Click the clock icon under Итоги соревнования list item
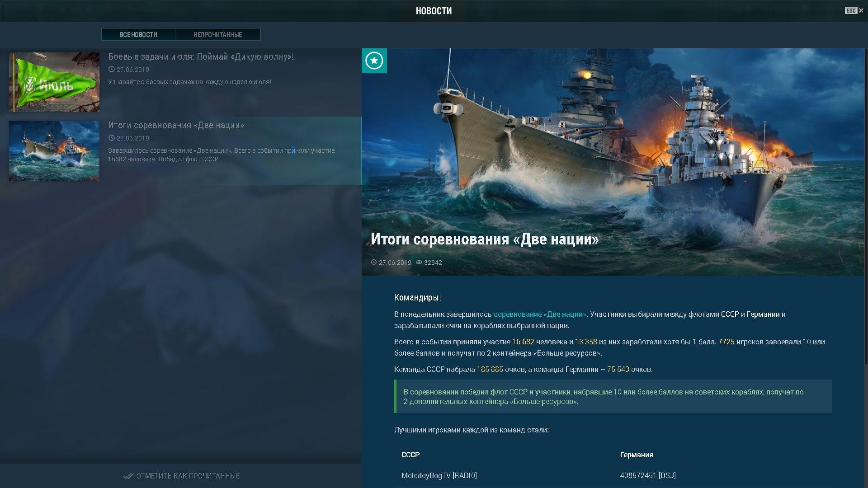The height and width of the screenshot is (488, 868). [x=112, y=138]
